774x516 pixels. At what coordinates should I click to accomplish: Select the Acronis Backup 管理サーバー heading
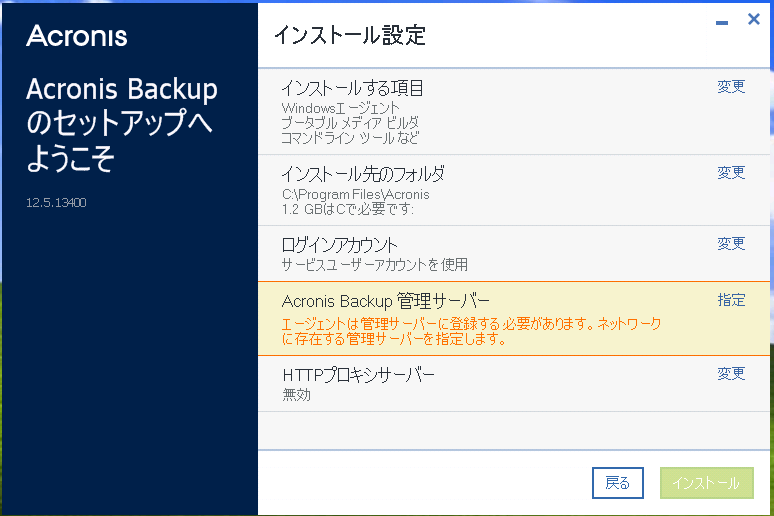click(x=386, y=301)
